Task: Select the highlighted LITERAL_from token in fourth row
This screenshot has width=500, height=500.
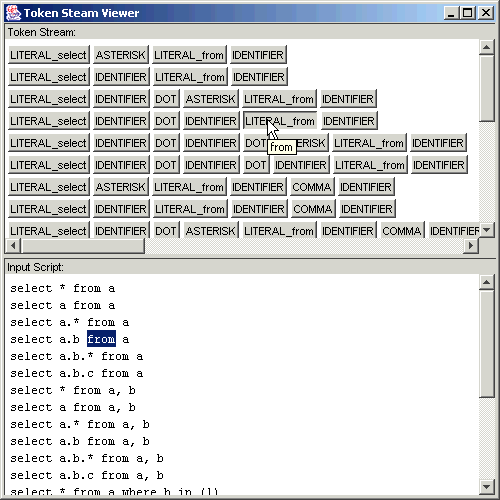Action: tap(280, 121)
